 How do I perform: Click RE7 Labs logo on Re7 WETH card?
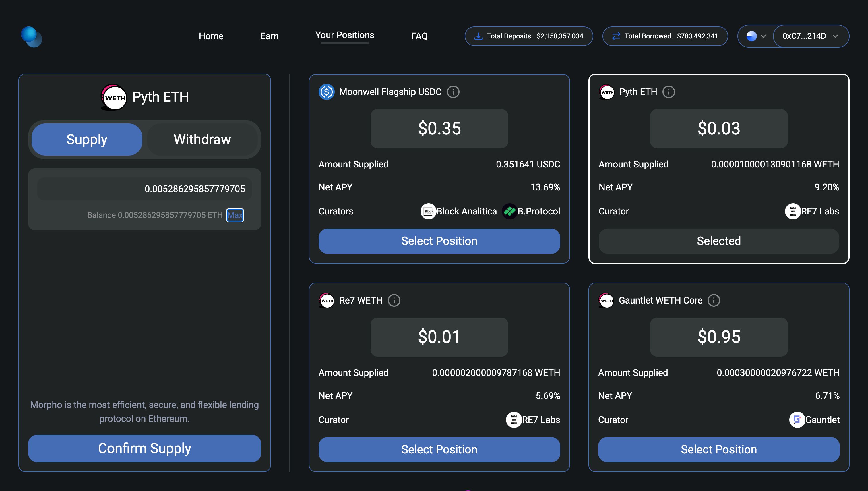click(514, 420)
